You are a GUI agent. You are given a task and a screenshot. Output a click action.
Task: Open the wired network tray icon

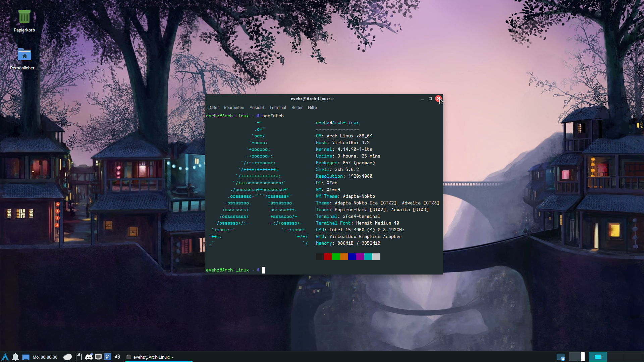point(98,357)
